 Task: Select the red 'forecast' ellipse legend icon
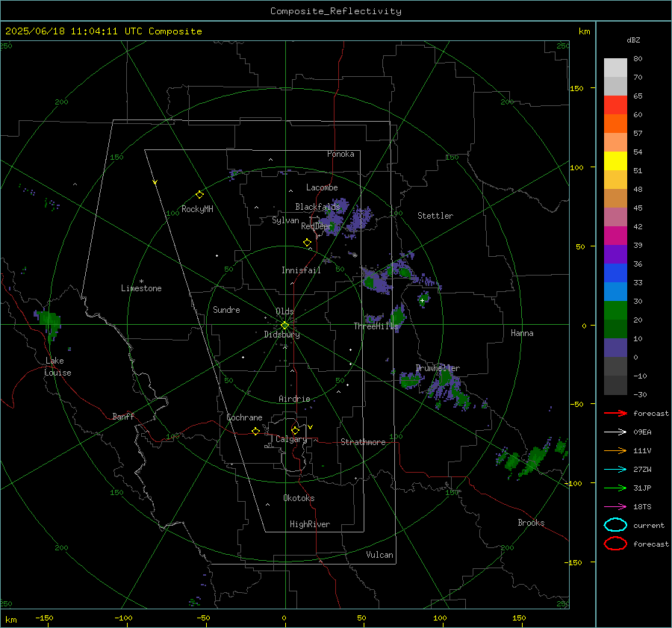pyautogui.click(x=615, y=544)
